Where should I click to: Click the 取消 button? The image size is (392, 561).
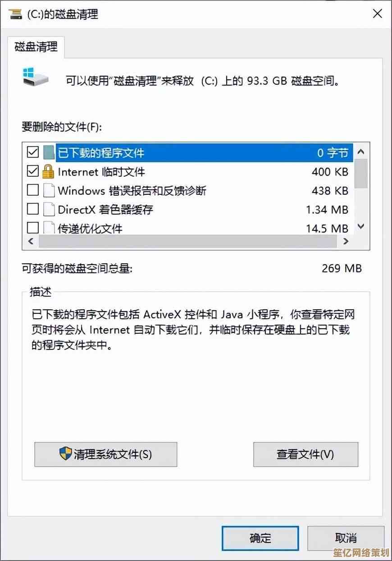pos(346,538)
